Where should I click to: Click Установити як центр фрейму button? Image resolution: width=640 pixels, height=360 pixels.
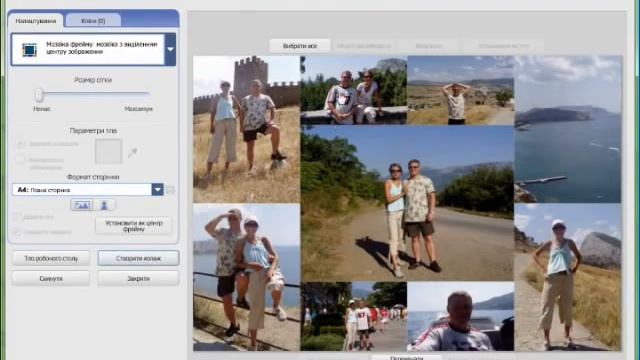click(133, 226)
